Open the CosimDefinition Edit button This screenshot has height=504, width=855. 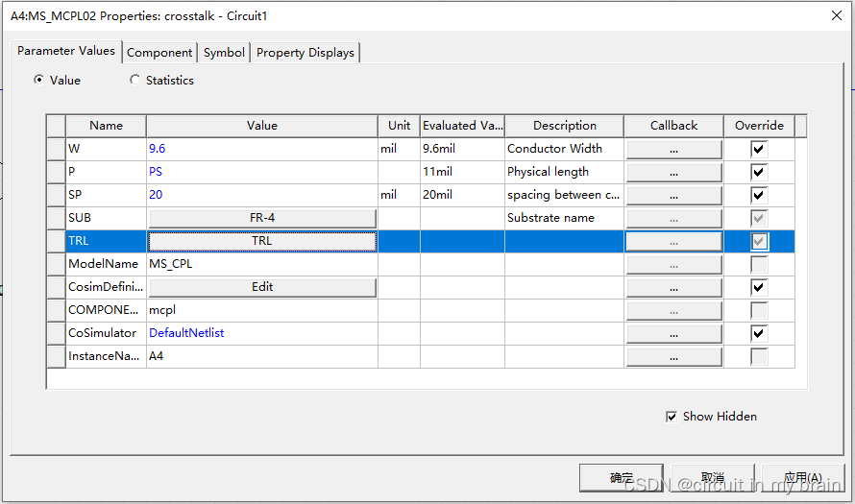[261, 287]
